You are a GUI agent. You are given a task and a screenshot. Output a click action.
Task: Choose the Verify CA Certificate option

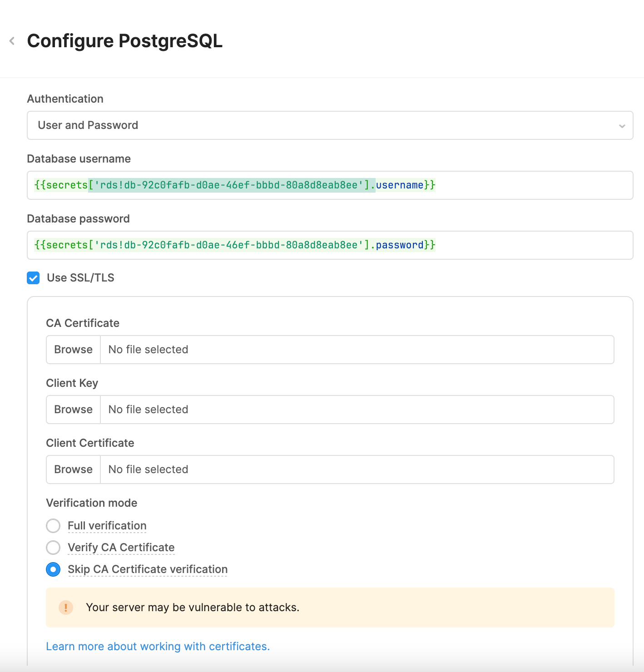[x=53, y=548]
